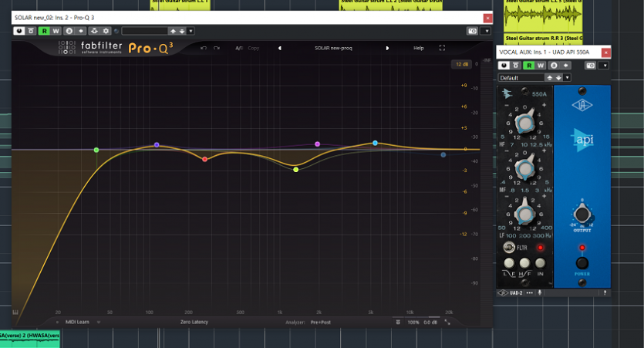Bypass the UAD API 550A plugin with power button
The height and width of the screenshot is (348, 644).
504,66
